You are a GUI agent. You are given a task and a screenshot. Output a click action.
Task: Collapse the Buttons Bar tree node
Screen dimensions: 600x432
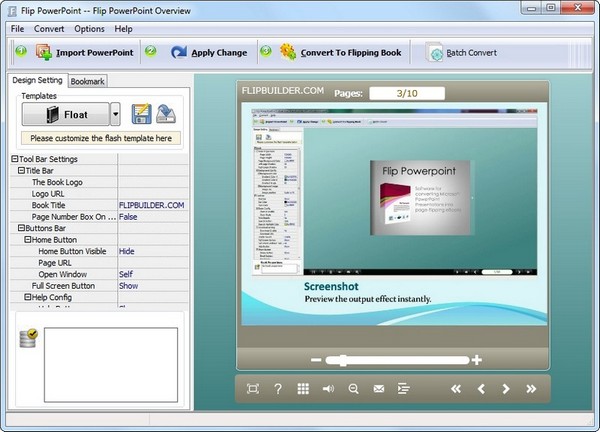[19, 228]
